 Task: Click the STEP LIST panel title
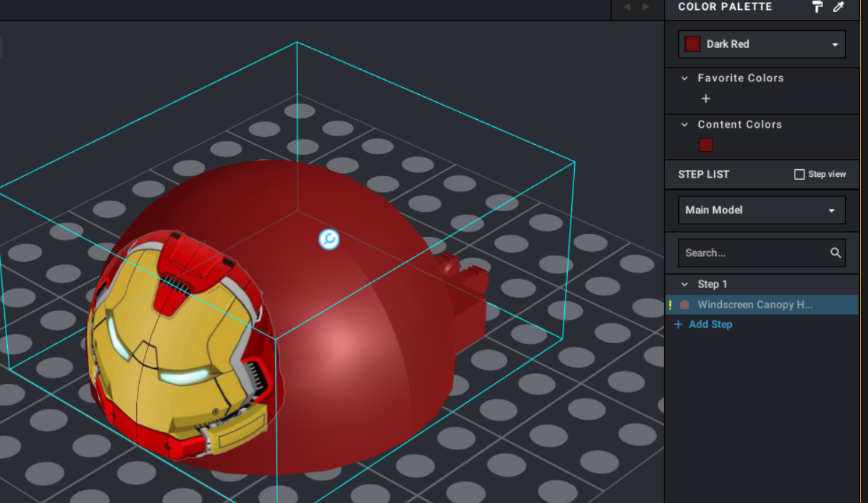704,174
